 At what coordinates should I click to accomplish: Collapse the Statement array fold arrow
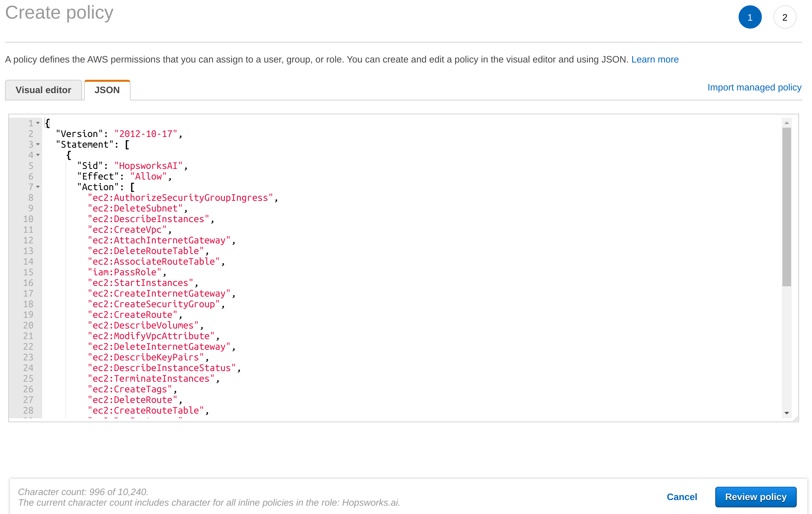[38, 144]
